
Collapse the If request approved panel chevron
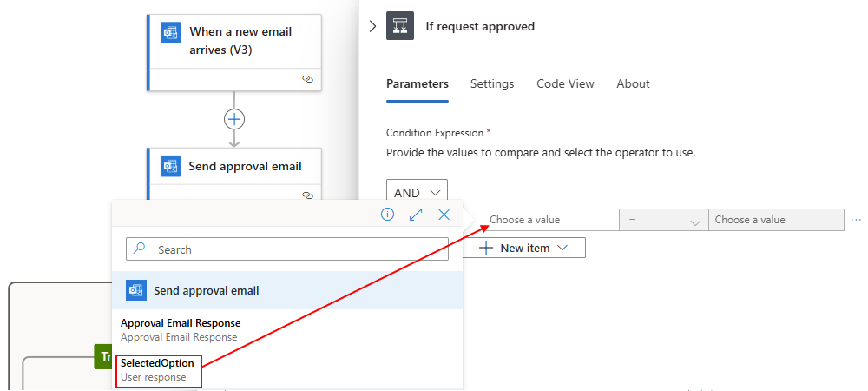pos(372,26)
